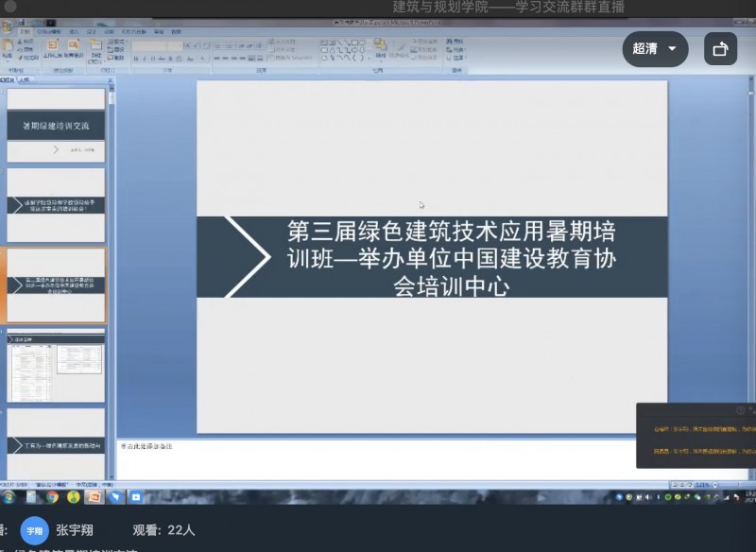Click the 宇翔 presenter avatar
Screen dimensions: 756x552
tap(34, 530)
